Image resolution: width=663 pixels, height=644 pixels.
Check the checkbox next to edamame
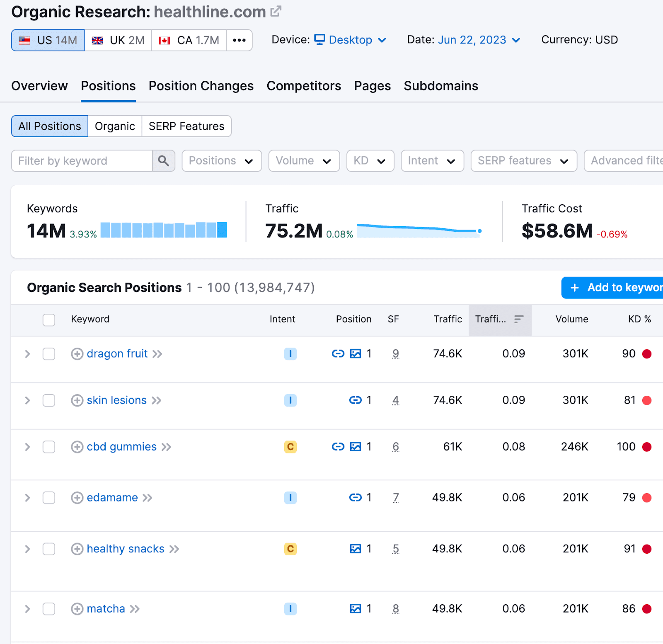coord(48,498)
